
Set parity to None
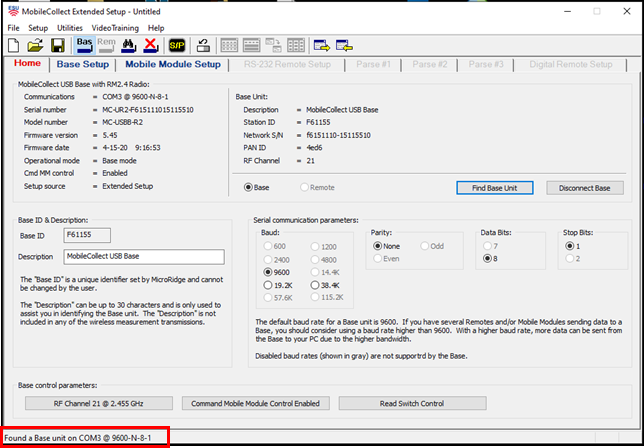click(386, 246)
